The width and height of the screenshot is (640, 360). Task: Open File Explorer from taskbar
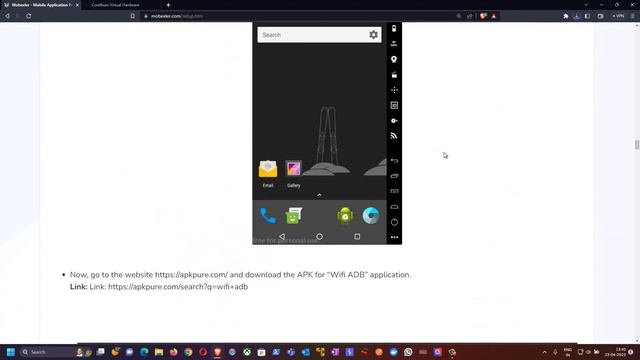[x=159, y=352]
